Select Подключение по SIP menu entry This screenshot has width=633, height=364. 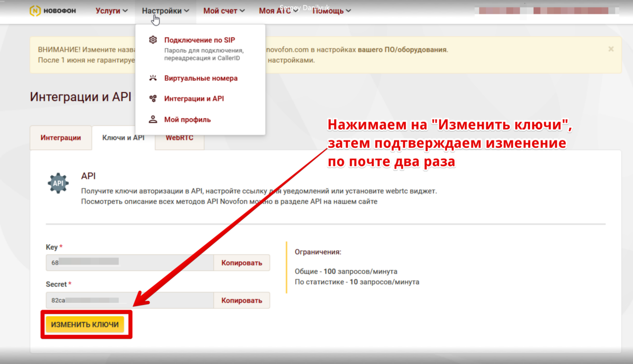click(x=200, y=40)
